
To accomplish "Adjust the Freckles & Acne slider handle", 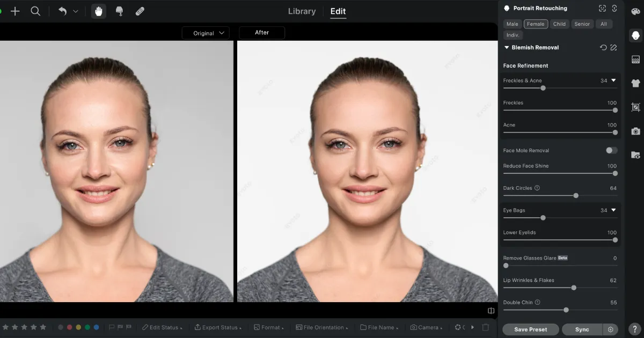I will [543, 88].
